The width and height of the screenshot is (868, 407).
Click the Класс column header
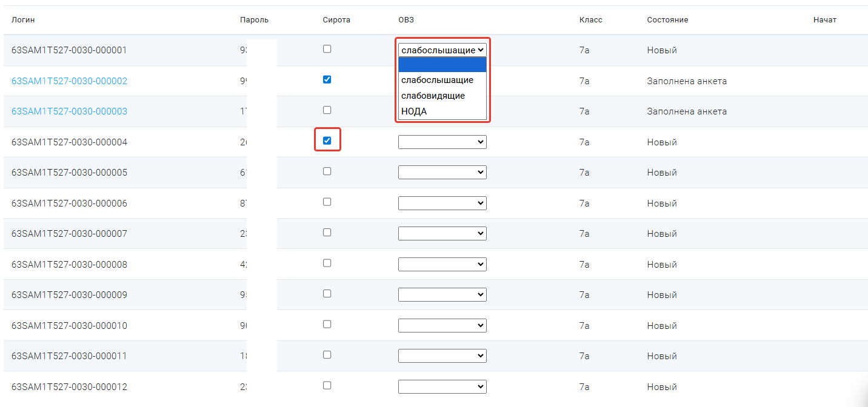(590, 20)
